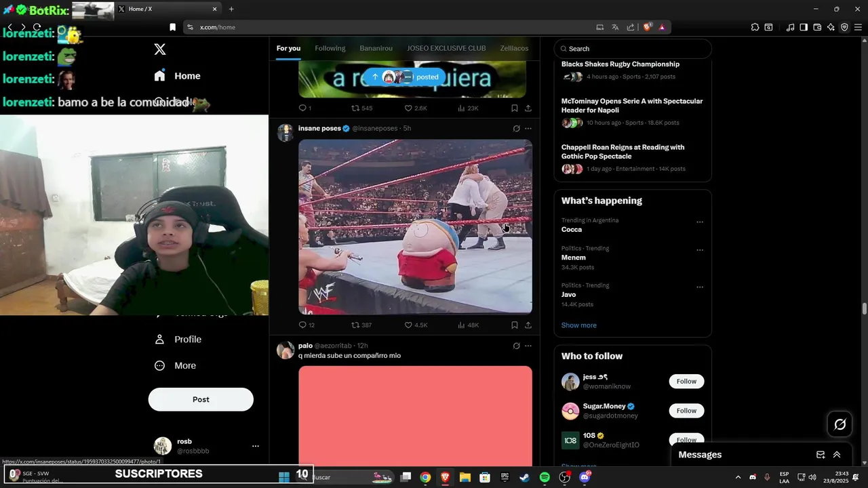The width and height of the screenshot is (868, 488).
Task: Open options for Cocca trend
Action: pyautogui.click(x=700, y=222)
